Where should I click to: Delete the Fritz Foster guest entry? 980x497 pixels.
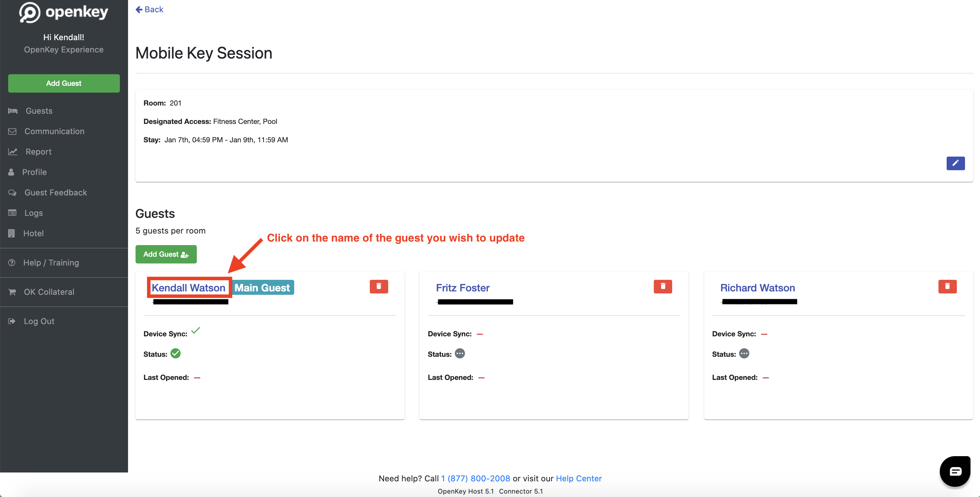coord(663,286)
